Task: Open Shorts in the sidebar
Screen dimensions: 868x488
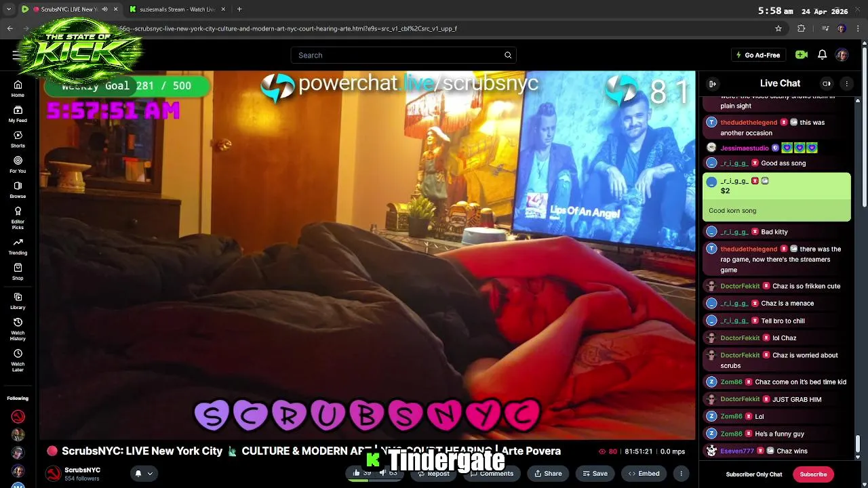Action: (18, 140)
